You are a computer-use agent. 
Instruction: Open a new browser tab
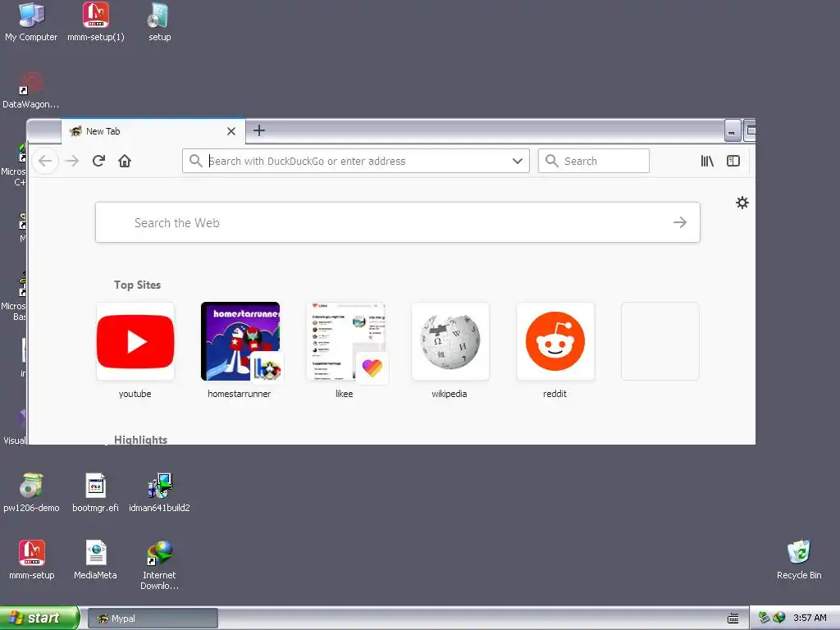[x=259, y=130]
